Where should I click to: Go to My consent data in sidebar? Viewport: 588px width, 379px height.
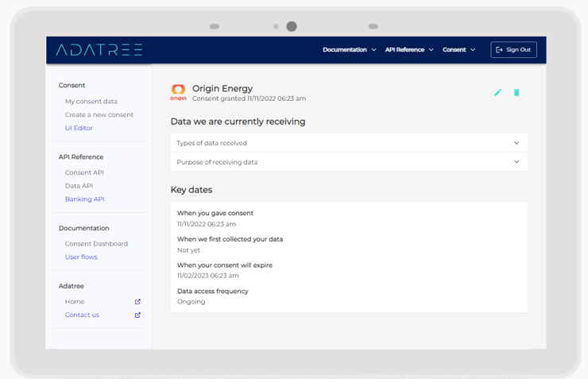point(91,102)
